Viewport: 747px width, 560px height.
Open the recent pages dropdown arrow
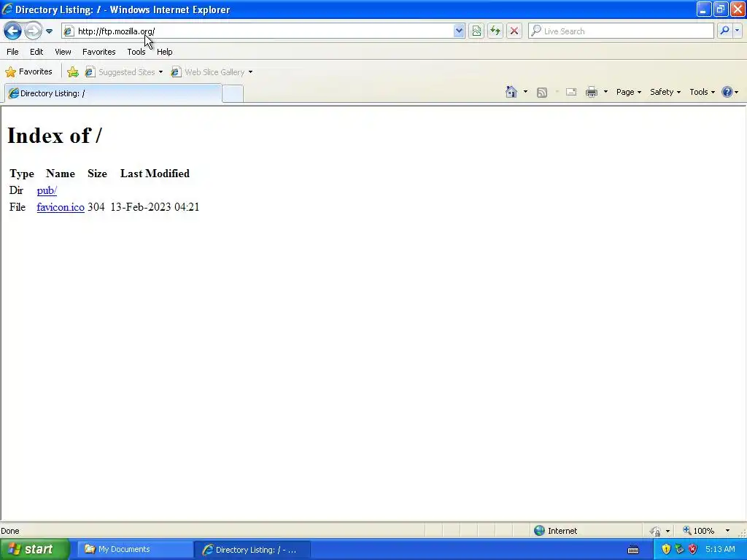49,31
